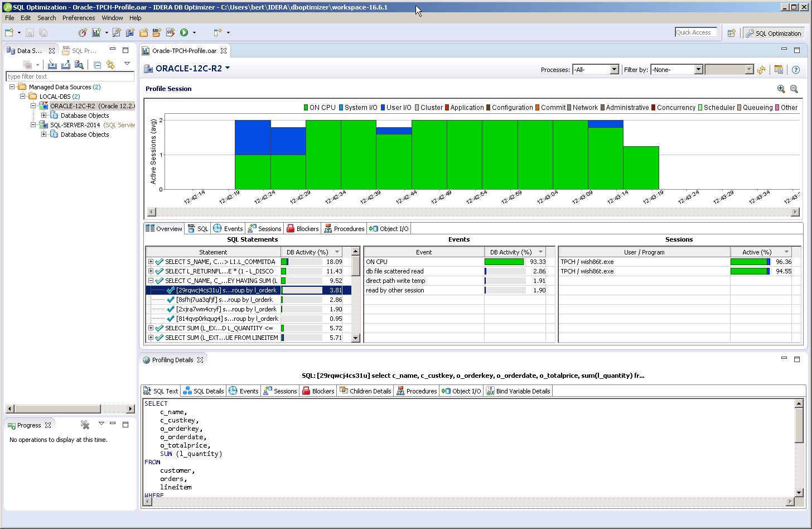Sort by the Statement column header
The height and width of the screenshot is (529, 812).
click(x=213, y=252)
